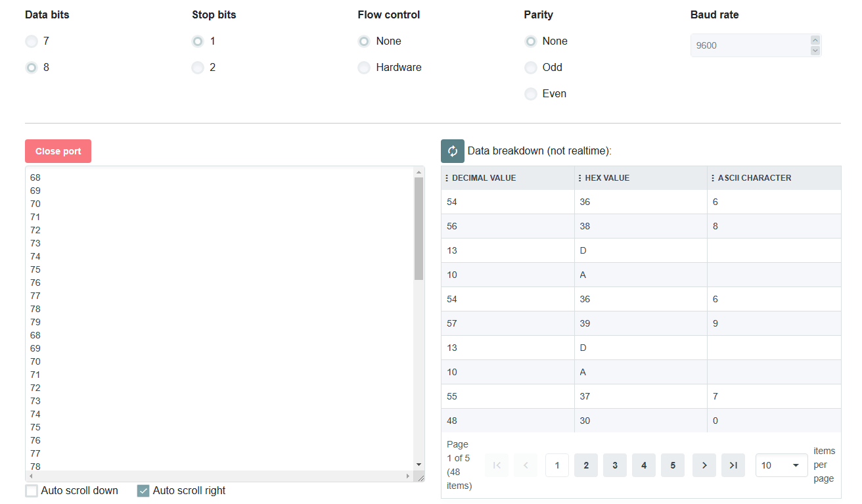Expand items per page dropdown
Image resolution: width=862 pixels, height=504 pixels.
pyautogui.click(x=782, y=465)
